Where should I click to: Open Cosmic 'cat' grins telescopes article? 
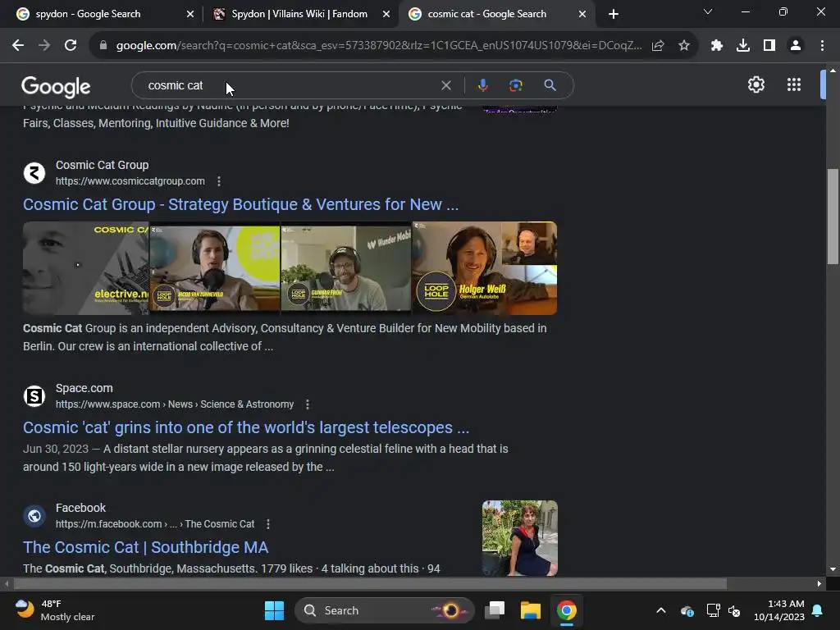(x=246, y=427)
